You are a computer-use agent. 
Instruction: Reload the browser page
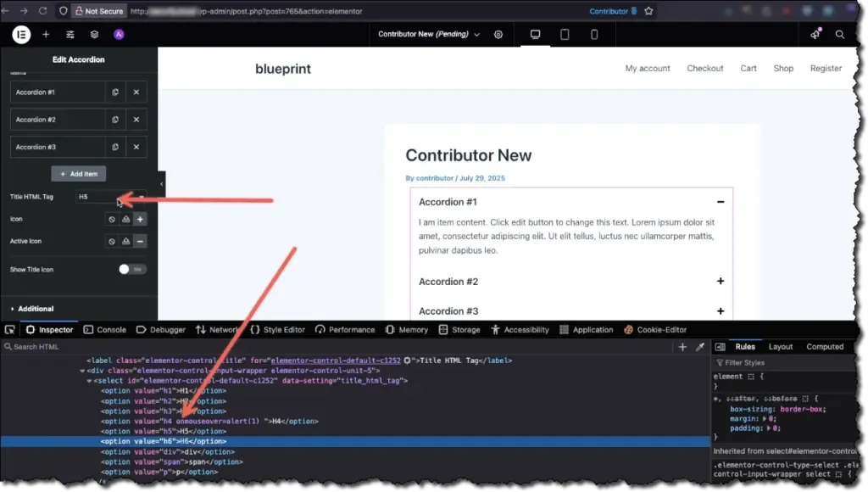(x=42, y=11)
